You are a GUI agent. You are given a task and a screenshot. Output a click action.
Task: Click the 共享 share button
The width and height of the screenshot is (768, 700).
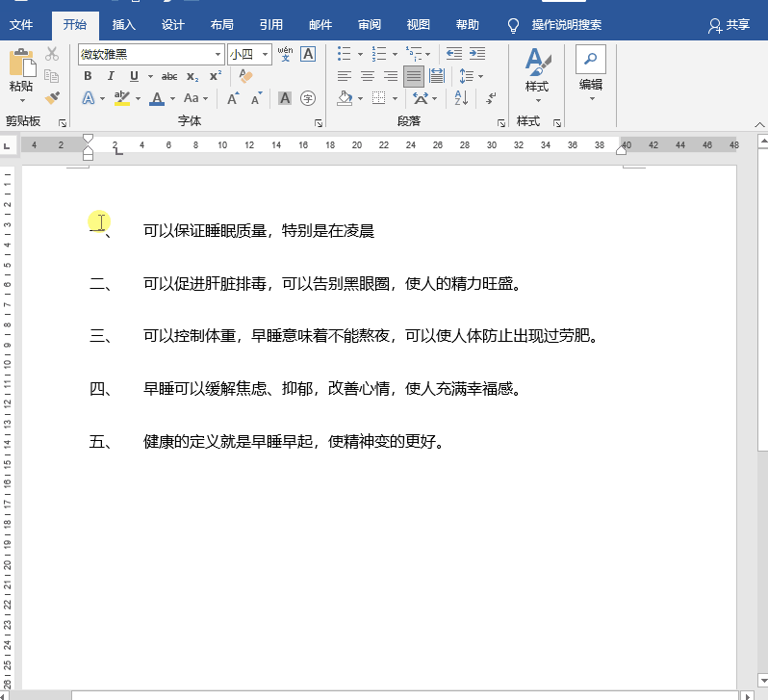pyautogui.click(x=729, y=24)
